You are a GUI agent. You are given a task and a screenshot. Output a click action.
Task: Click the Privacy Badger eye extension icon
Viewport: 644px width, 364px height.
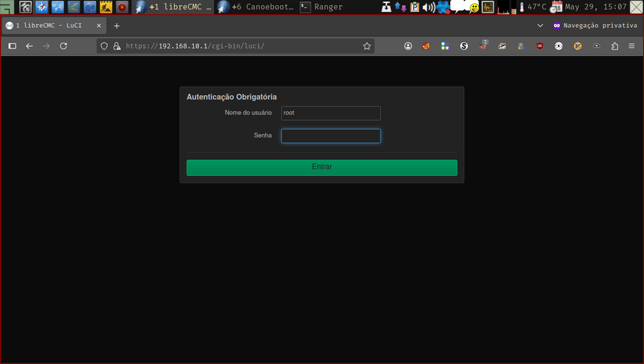click(559, 46)
